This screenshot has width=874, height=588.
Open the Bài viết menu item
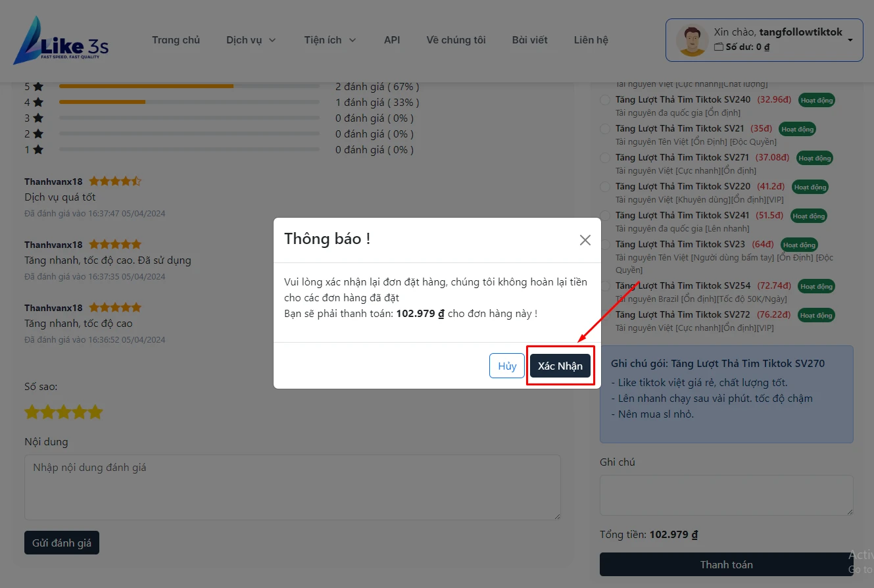click(529, 40)
